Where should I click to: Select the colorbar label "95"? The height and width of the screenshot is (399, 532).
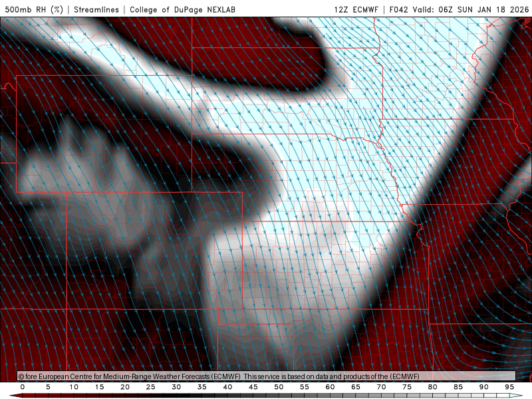point(509,387)
